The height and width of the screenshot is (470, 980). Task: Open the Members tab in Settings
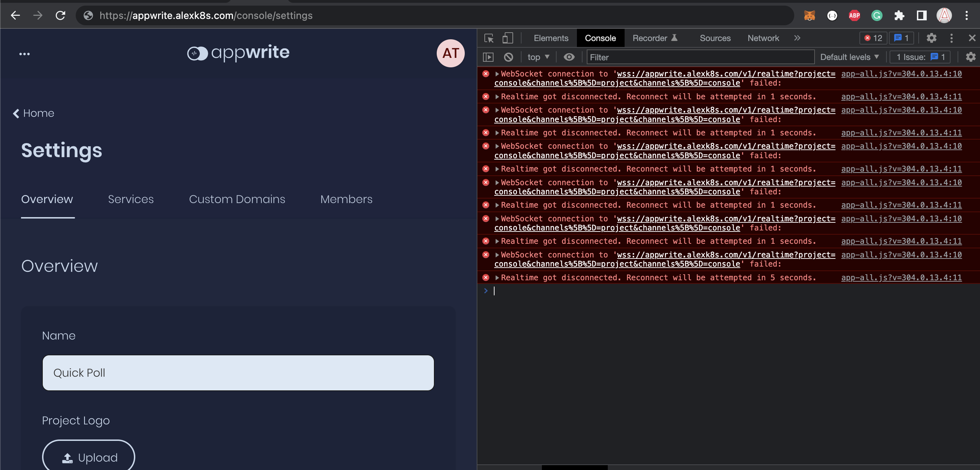[346, 199]
